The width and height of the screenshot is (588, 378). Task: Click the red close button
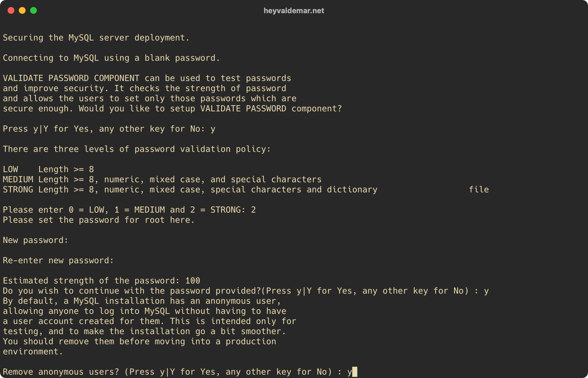click(x=10, y=11)
